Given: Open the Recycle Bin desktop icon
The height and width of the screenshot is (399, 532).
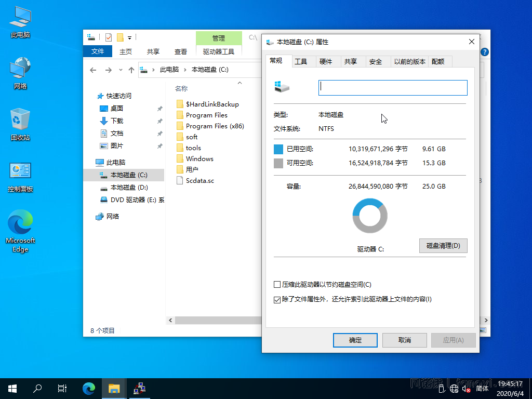Looking at the screenshot, I should tap(20, 124).
